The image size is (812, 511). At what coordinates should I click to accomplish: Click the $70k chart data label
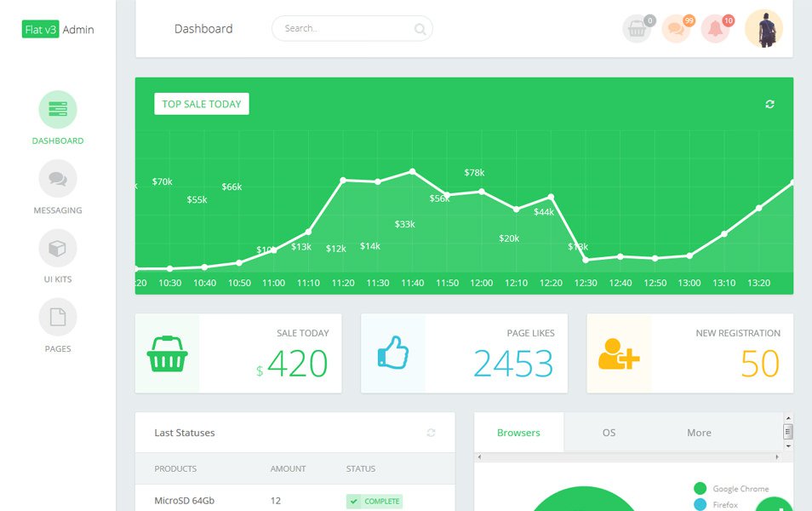click(162, 181)
